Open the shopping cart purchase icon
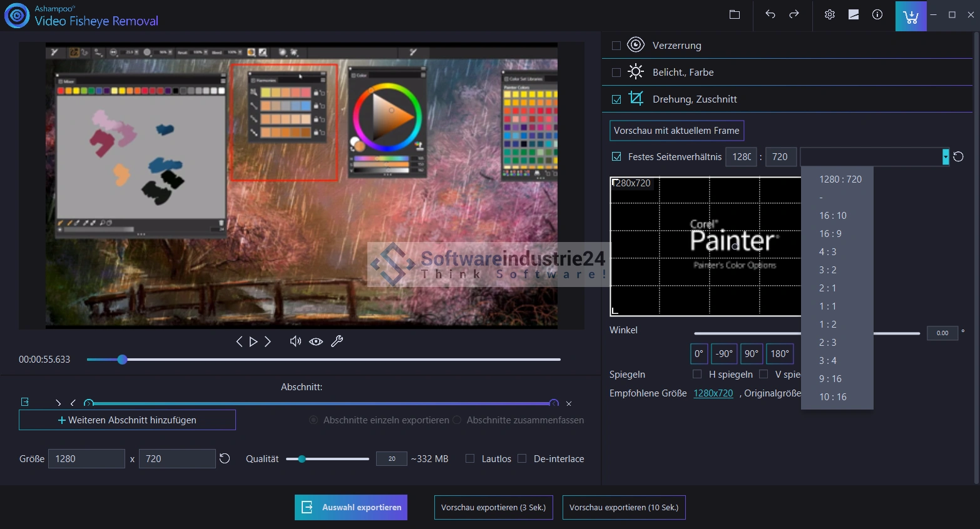 (911, 16)
